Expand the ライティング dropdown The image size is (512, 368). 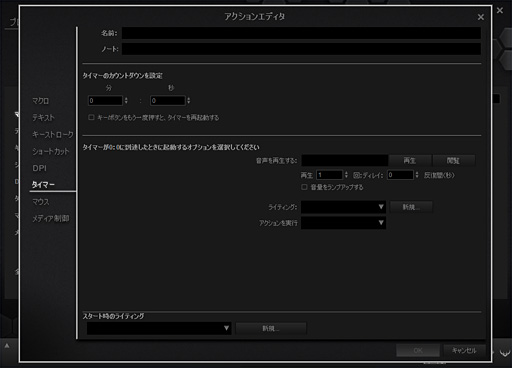point(343,207)
